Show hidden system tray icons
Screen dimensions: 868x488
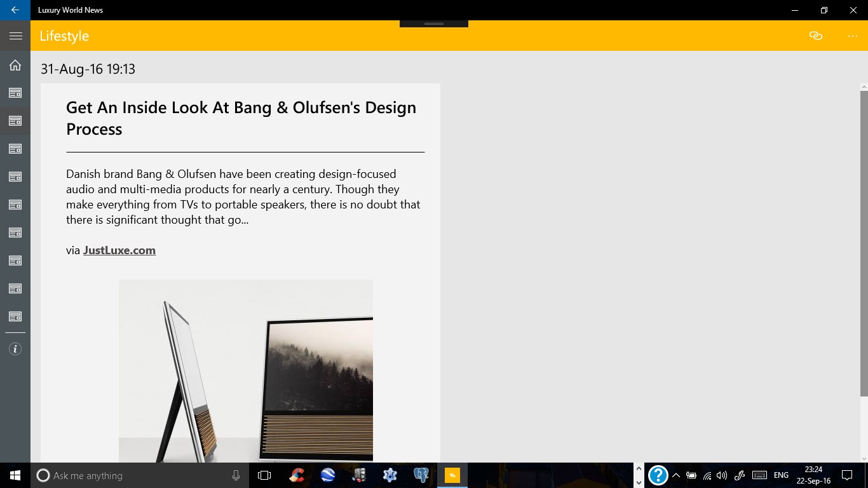pyautogui.click(x=675, y=475)
